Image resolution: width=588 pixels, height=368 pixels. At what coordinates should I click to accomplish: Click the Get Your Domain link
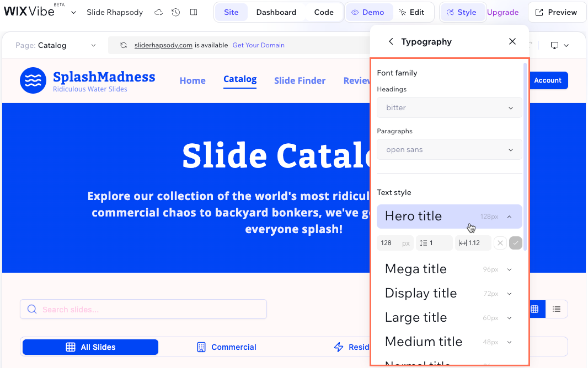pos(258,45)
